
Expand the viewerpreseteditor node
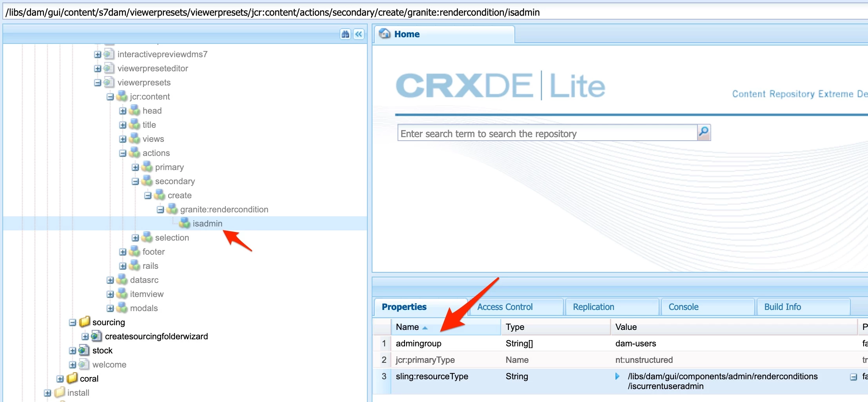point(98,69)
